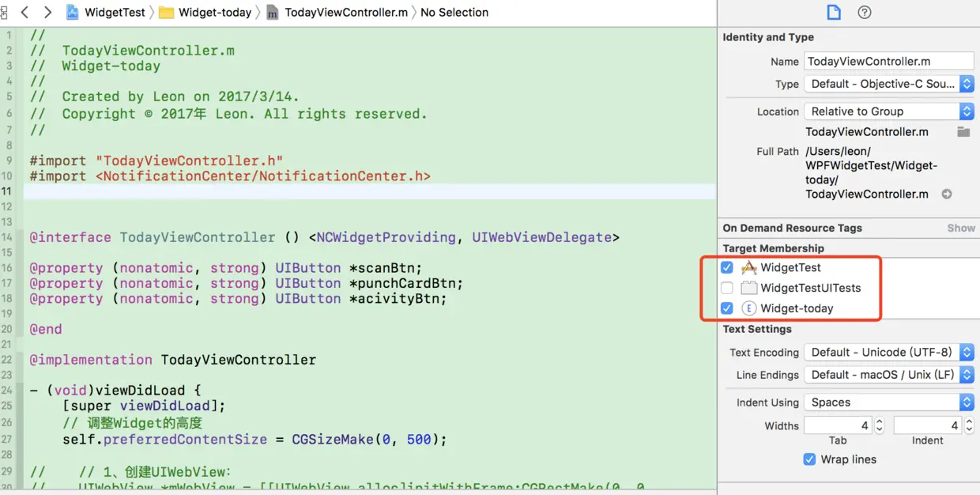This screenshot has height=495, width=980.
Task: Click the WidgetTest app target icon
Action: [x=748, y=267]
